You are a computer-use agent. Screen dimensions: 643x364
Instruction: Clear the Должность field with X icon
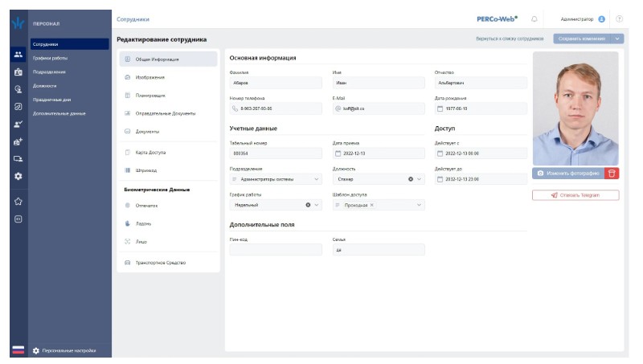point(410,179)
